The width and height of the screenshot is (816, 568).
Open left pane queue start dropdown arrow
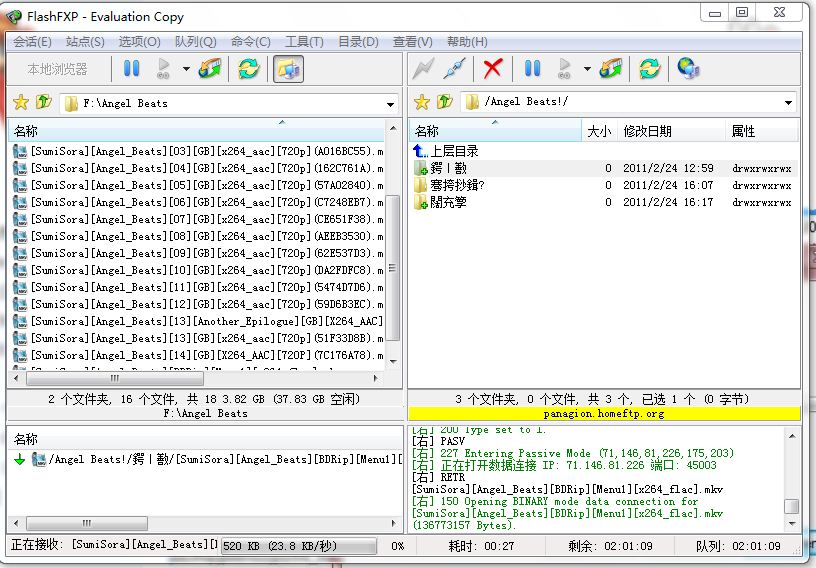click(x=186, y=69)
